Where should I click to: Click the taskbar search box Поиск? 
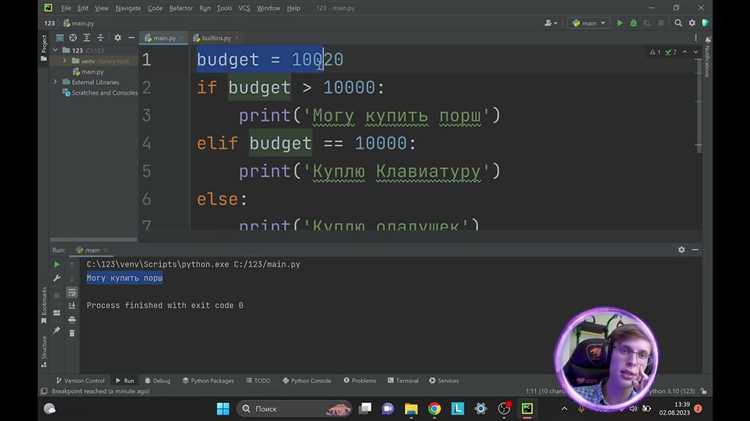[294, 409]
